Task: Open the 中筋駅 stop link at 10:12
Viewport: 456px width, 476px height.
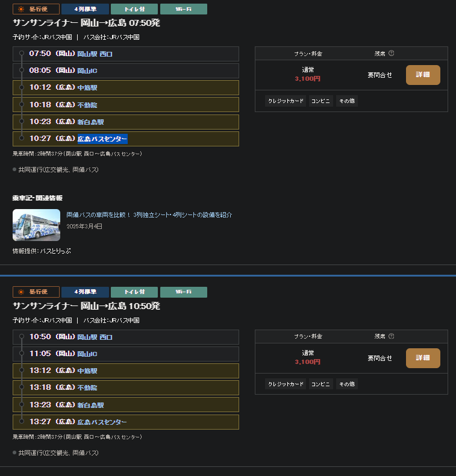Action: coord(87,88)
